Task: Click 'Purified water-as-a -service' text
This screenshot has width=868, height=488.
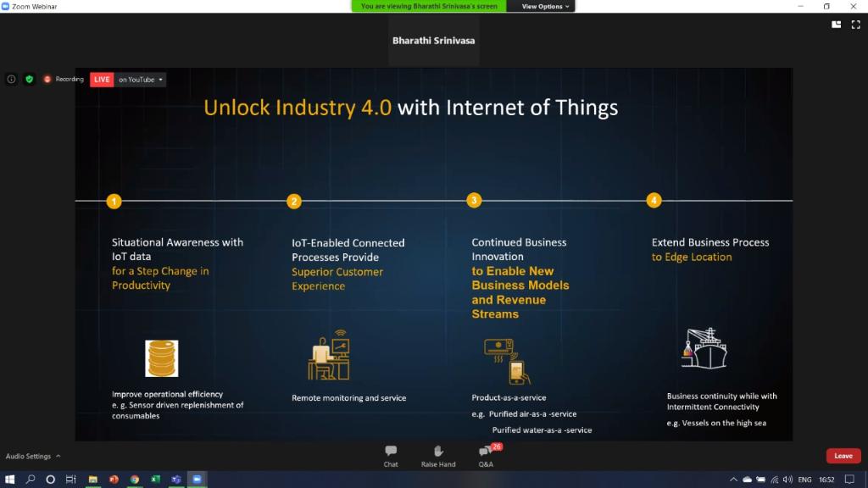Action: [542, 430]
